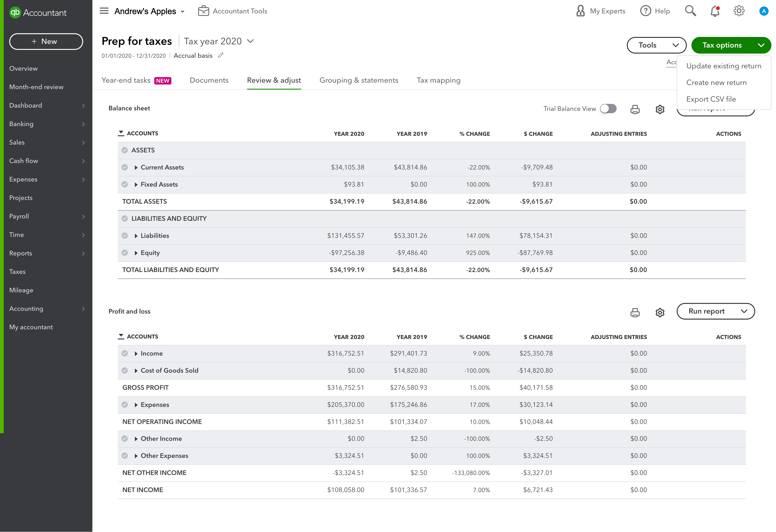
Task: Expand Payroll sidebar submenu arrow
Action: point(83,217)
